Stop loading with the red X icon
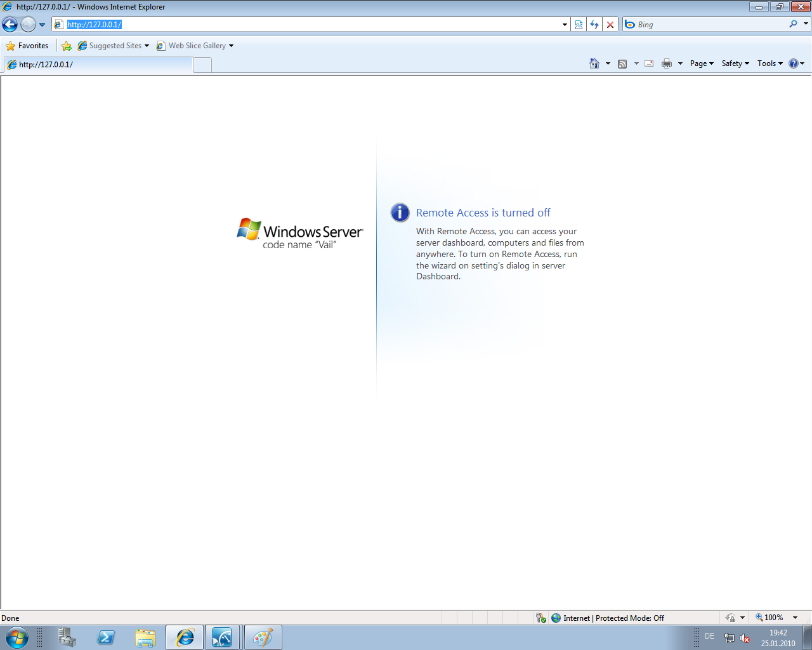This screenshot has height=650, width=812. point(610,25)
